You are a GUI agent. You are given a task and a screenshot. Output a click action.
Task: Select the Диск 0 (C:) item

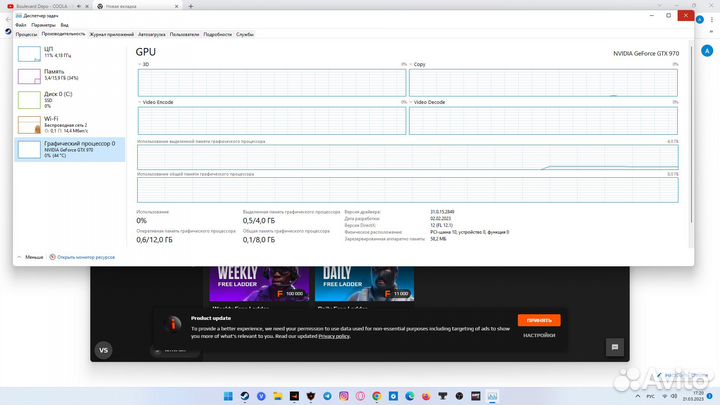pyautogui.click(x=70, y=100)
